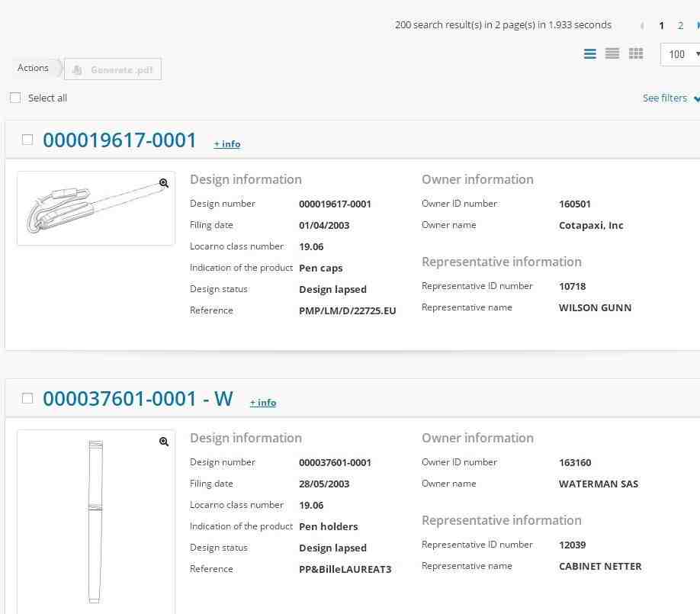This screenshot has width=700, height=614.
Task: Switch to detailed list view icon
Action: [x=589, y=54]
